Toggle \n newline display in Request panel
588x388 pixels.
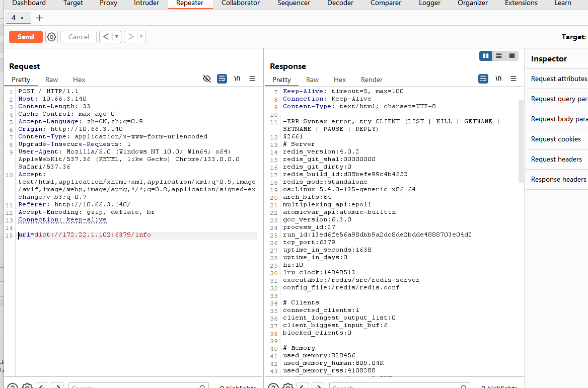click(237, 79)
